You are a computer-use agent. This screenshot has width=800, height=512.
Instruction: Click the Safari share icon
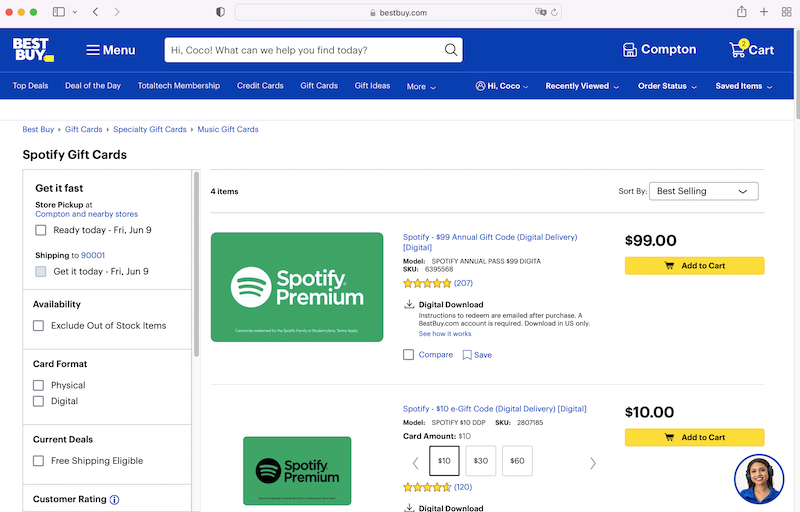pos(741,12)
